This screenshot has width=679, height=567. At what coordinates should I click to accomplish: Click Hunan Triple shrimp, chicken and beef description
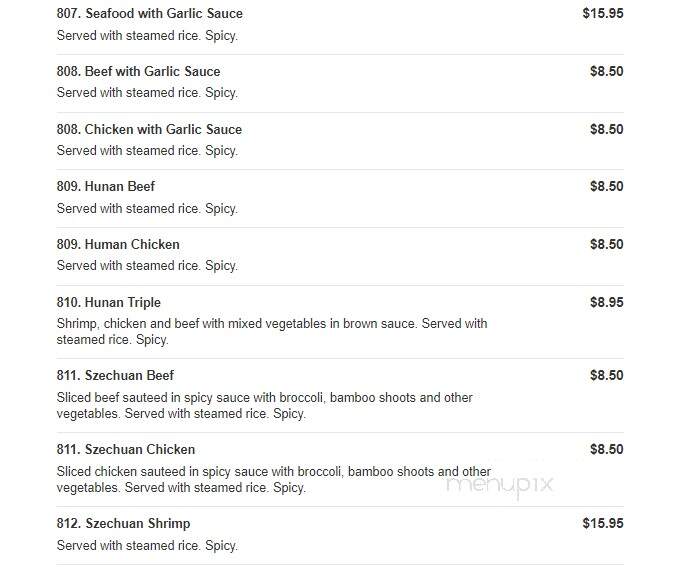272,331
